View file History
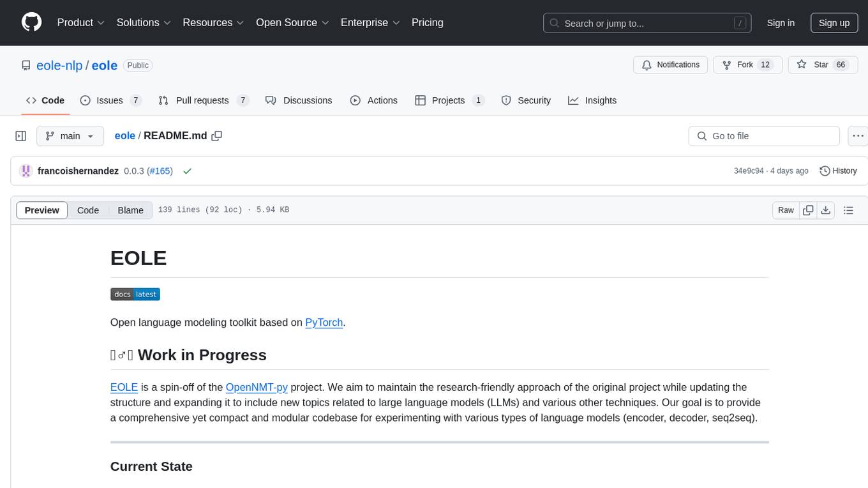The image size is (868, 488). (x=838, y=171)
